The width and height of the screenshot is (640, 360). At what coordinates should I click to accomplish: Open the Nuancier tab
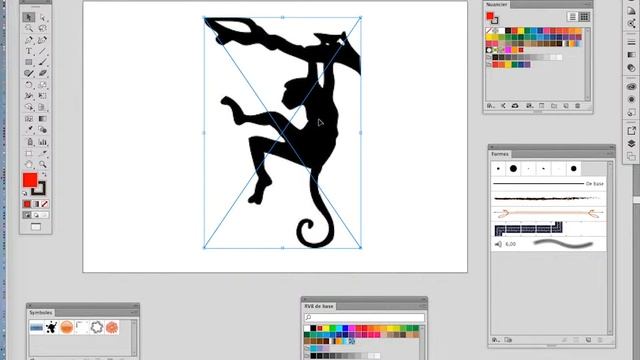497,4
